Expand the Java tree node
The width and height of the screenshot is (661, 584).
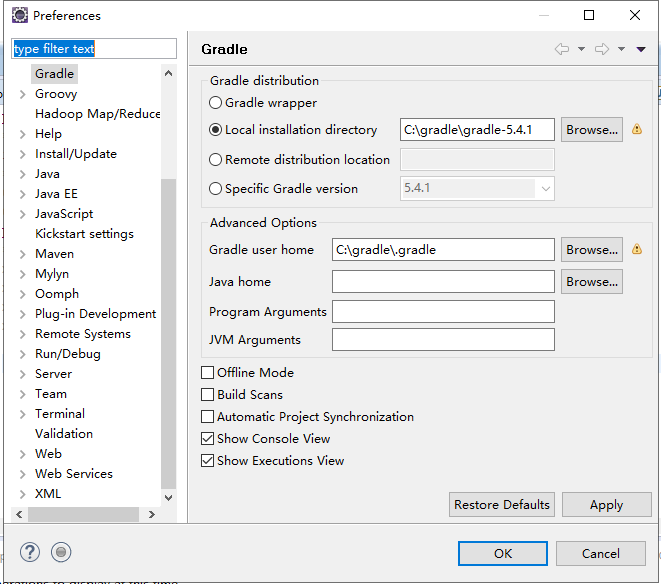click(23, 174)
